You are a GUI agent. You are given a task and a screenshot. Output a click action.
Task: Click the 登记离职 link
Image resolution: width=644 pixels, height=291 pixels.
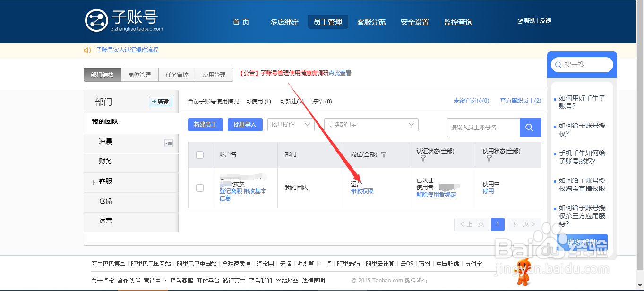tap(231, 191)
